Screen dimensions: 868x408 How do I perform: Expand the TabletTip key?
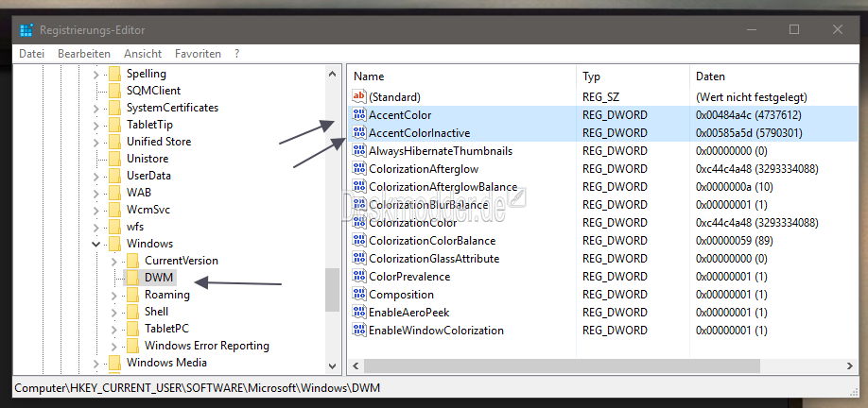[96, 126]
